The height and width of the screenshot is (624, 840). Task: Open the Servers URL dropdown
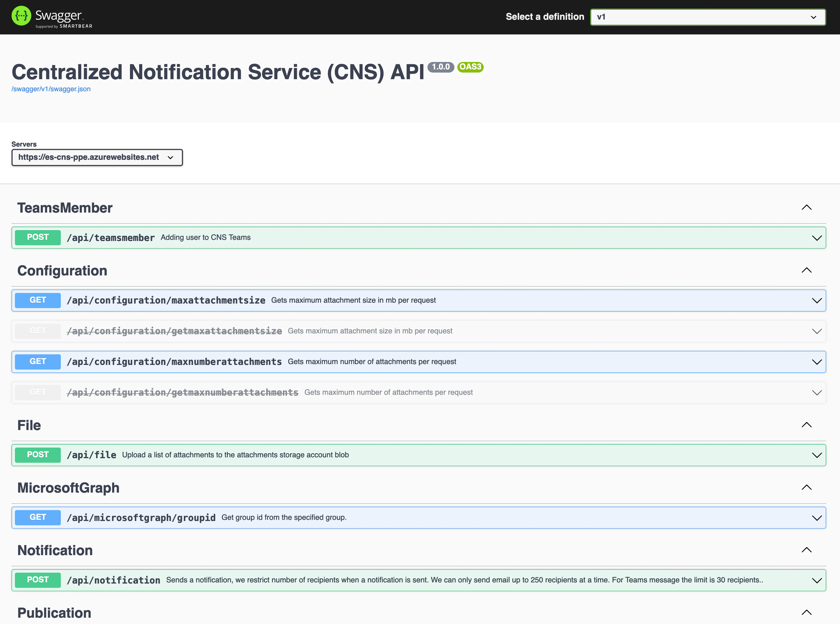tap(97, 157)
